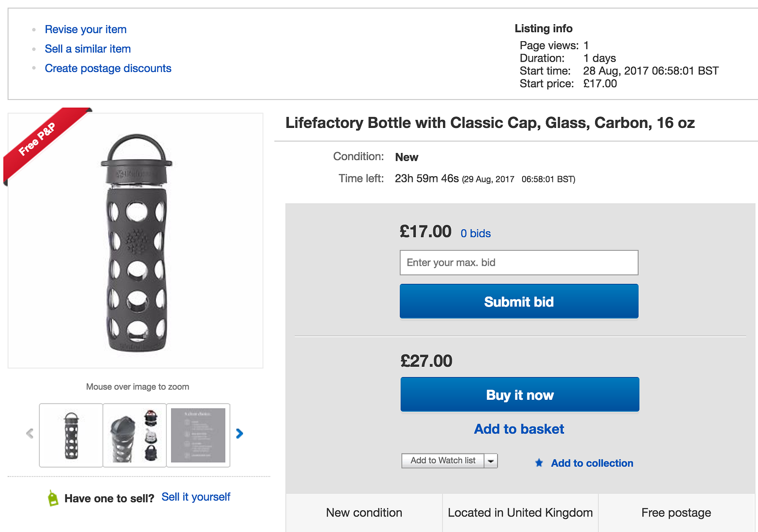
Task: Open the 0 bids link
Action: click(x=476, y=234)
